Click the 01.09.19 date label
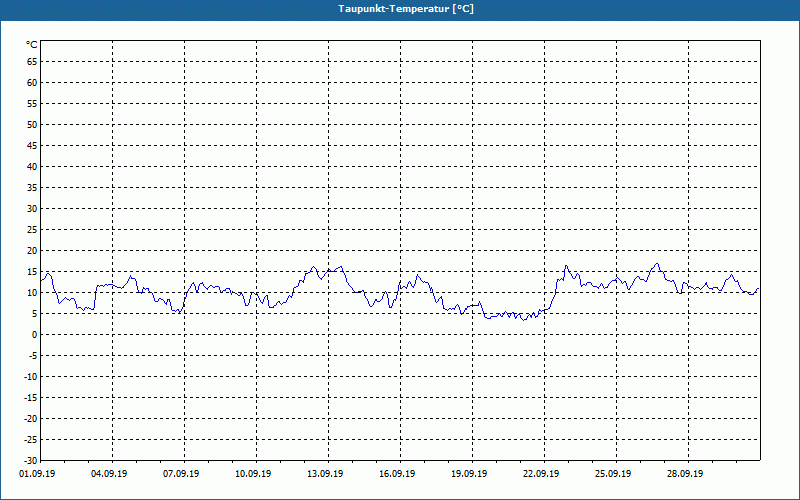 point(37,473)
